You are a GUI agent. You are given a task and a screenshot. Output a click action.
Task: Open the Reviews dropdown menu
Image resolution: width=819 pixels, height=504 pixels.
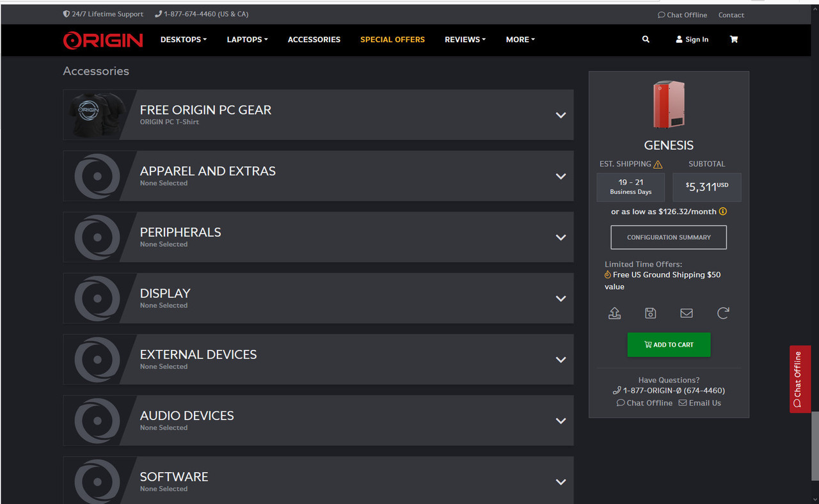point(465,40)
